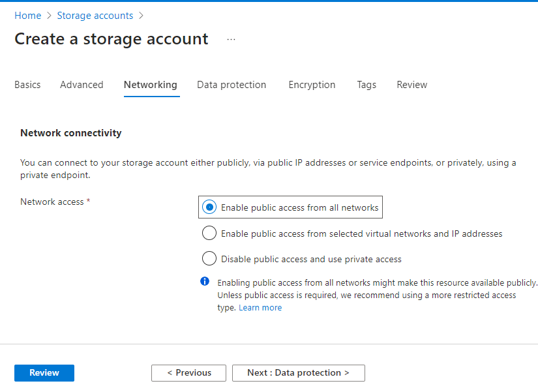Open the Encryption tab
The height and width of the screenshot is (392, 538).
(x=312, y=85)
